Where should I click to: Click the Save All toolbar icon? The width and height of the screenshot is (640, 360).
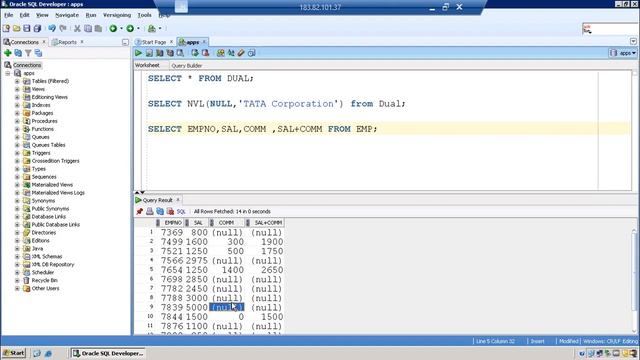pyautogui.click(x=37, y=28)
